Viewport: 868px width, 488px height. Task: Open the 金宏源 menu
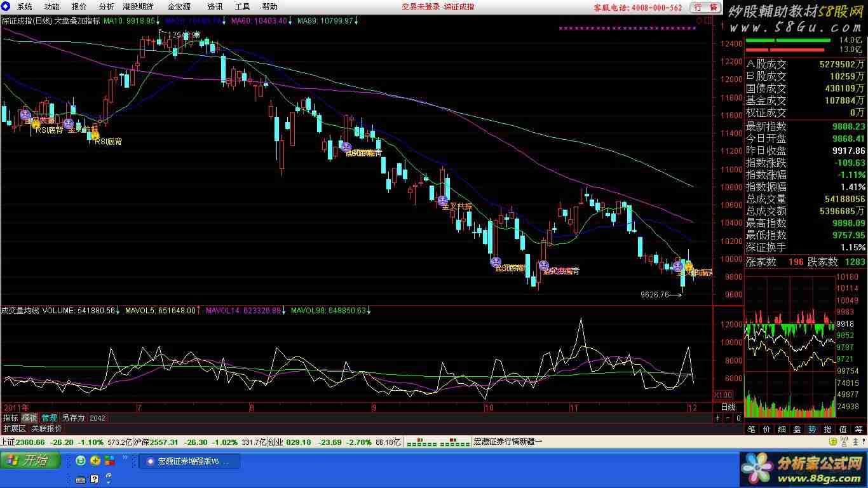tap(179, 7)
